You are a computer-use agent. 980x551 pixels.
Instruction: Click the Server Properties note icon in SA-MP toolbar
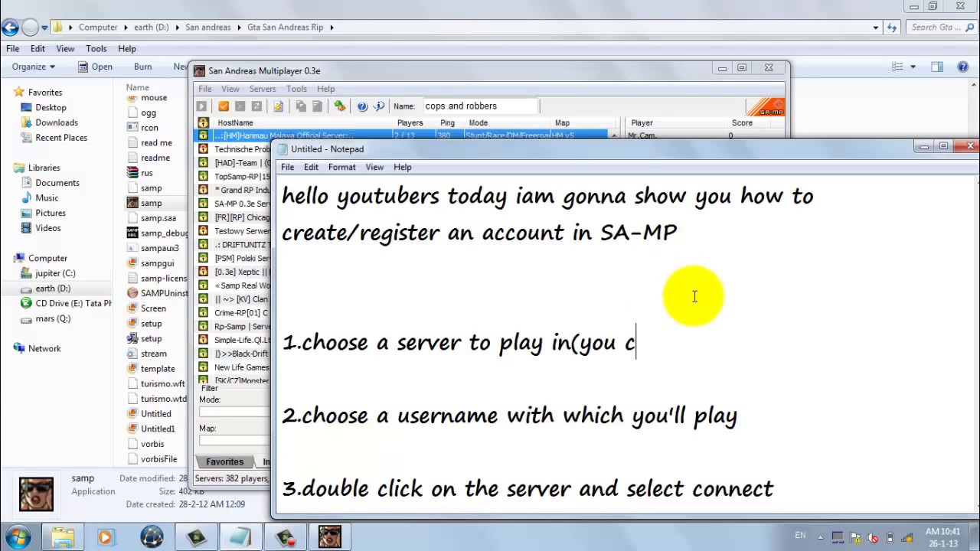[279, 106]
